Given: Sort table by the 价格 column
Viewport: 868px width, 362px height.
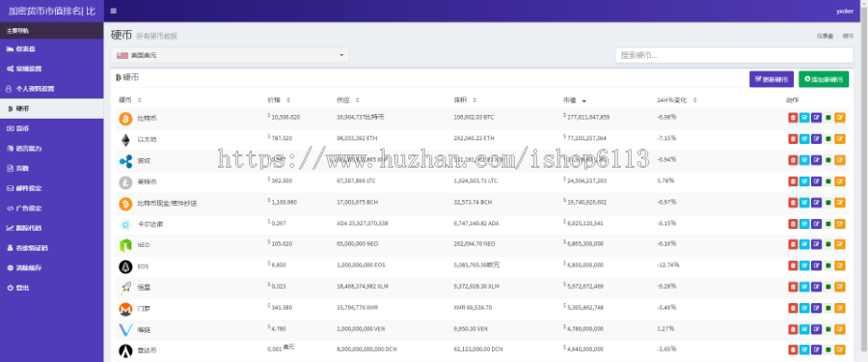Looking at the screenshot, I should 279,100.
